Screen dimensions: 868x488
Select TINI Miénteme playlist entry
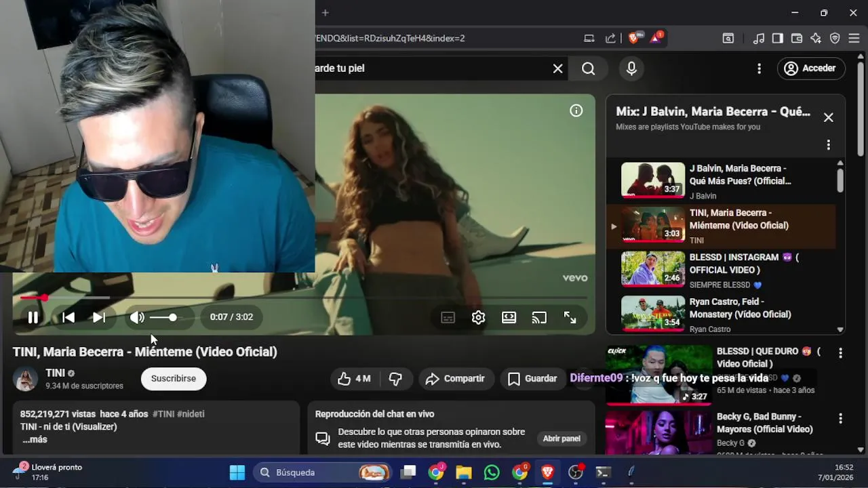(x=720, y=226)
